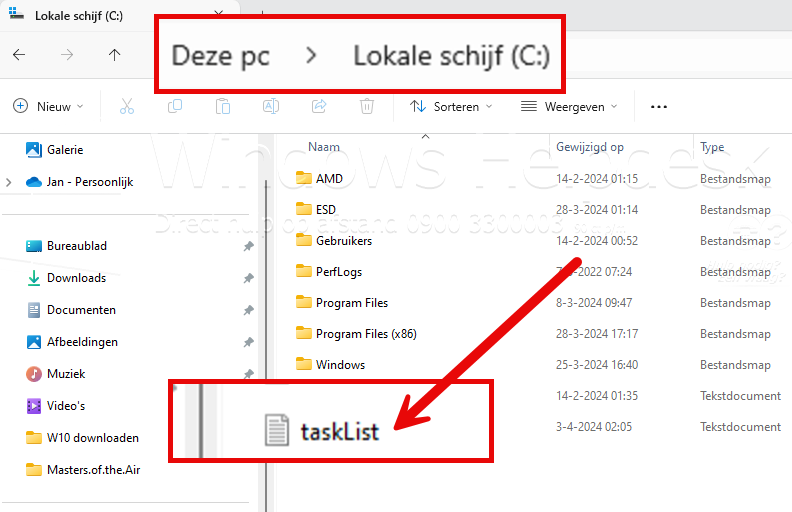Viewport: 792px width, 512px height.
Task: Open the Nieuw dropdown menu
Action: 48,107
